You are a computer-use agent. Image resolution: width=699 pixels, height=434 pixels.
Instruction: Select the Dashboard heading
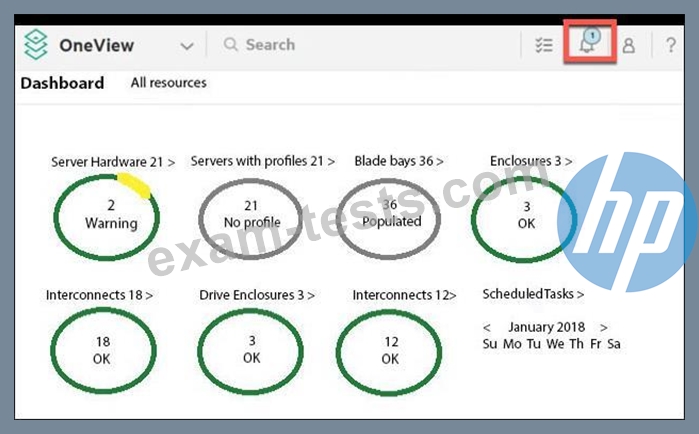tap(62, 83)
